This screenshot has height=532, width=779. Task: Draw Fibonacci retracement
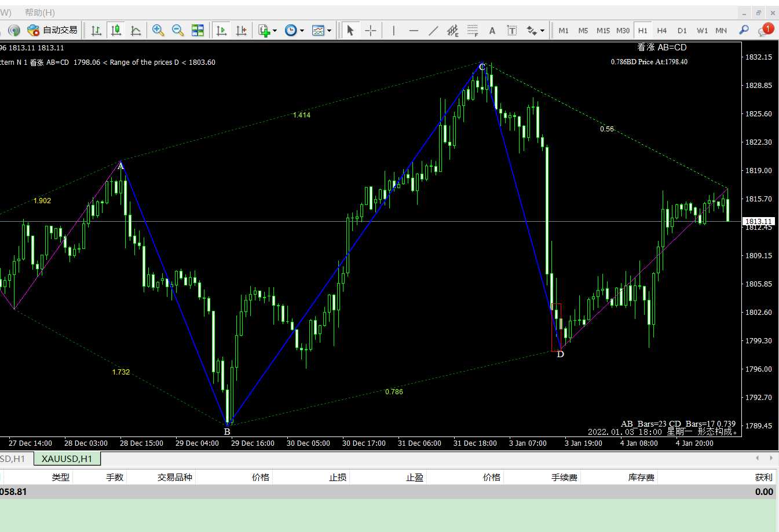pos(473,31)
